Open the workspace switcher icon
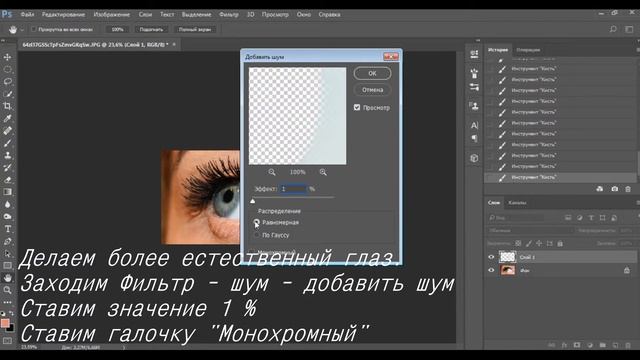This screenshot has width=640, height=360. point(629,29)
